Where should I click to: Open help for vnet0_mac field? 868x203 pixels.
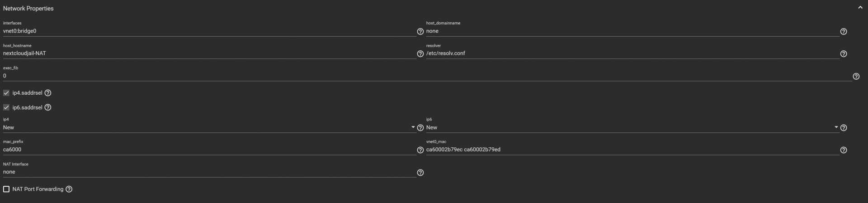coord(843,150)
